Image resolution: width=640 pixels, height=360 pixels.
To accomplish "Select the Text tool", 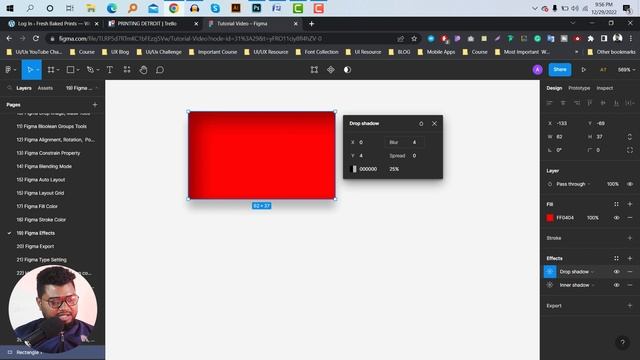I will click(x=110, y=70).
